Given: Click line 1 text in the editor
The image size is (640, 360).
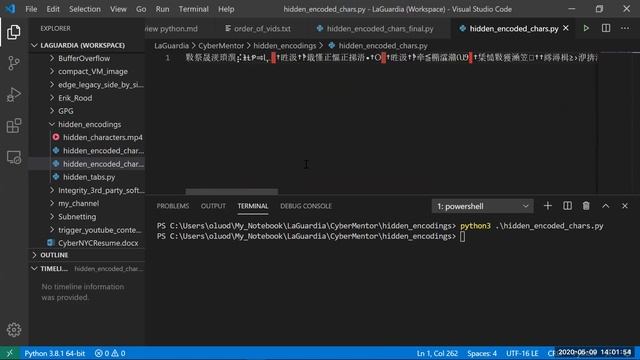Looking at the screenshot, I should 391,58.
